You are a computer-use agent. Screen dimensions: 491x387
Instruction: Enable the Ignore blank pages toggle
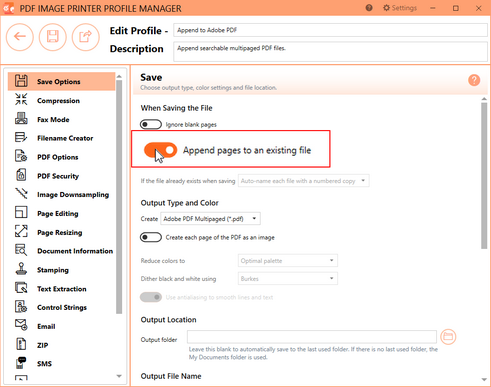pos(151,125)
